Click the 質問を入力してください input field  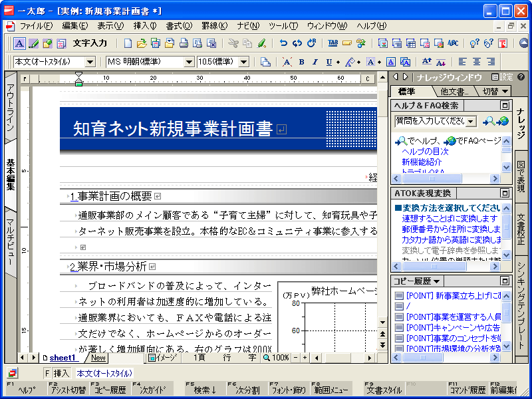coord(430,121)
